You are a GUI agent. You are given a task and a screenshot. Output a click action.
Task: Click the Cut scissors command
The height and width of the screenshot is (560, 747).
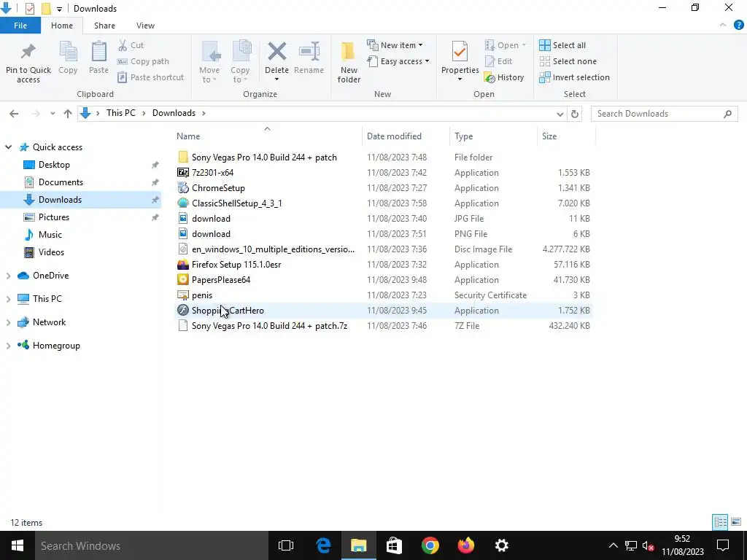(131, 45)
